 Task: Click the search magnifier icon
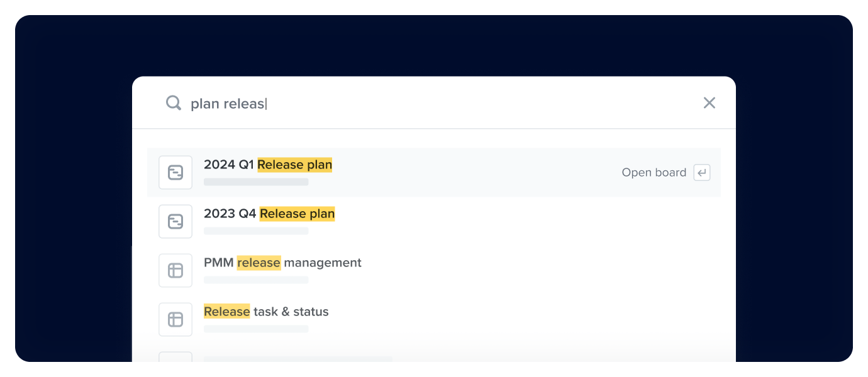click(x=174, y=102)
